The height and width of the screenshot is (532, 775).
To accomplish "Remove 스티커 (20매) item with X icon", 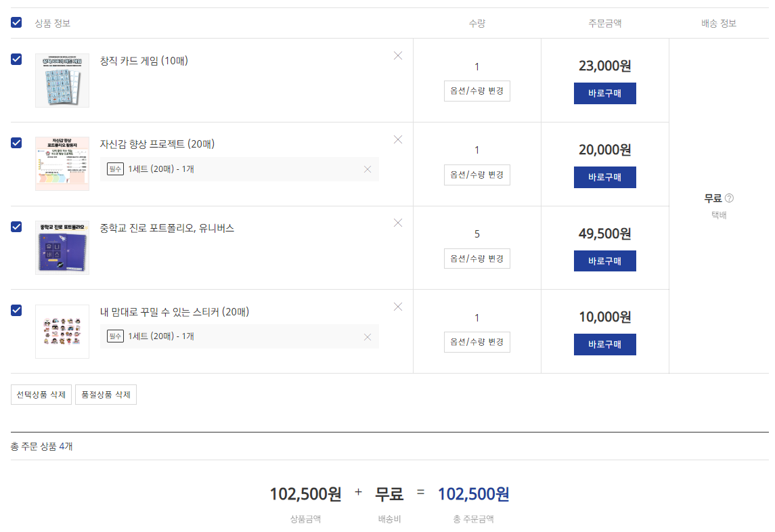I will tap(398, 307).
